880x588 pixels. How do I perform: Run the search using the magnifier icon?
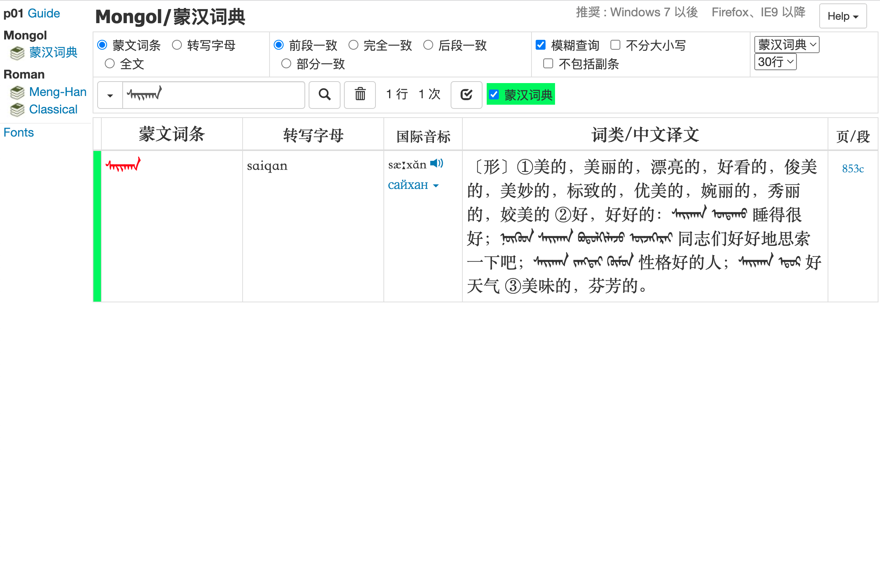pyautogui.click(x=324, y=95)
